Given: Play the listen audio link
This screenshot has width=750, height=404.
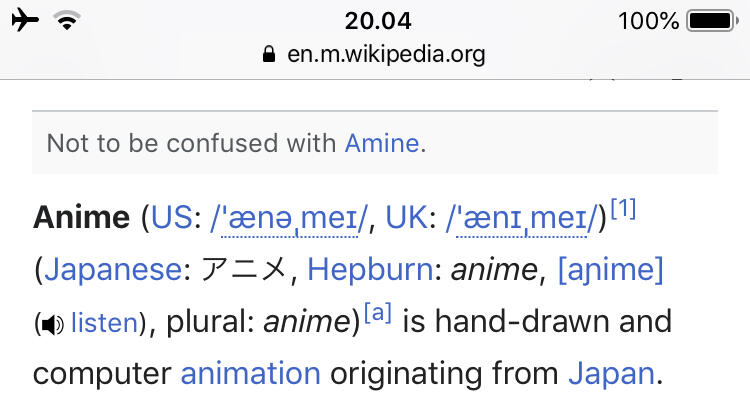Looking at the screenshot, I should [104, 323].
